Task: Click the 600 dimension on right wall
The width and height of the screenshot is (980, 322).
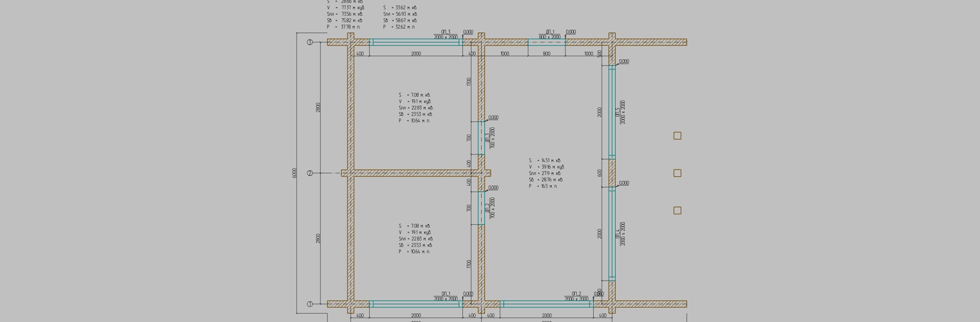Action: tap(600, 173)
